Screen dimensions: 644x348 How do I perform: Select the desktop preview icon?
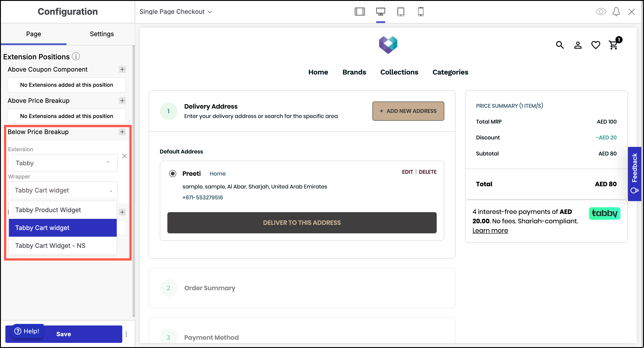380,12
